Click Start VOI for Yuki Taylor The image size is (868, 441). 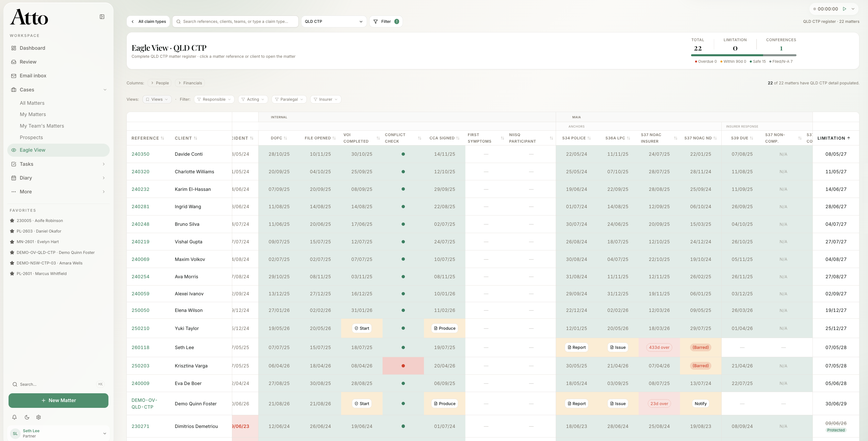tap(361, 328)
